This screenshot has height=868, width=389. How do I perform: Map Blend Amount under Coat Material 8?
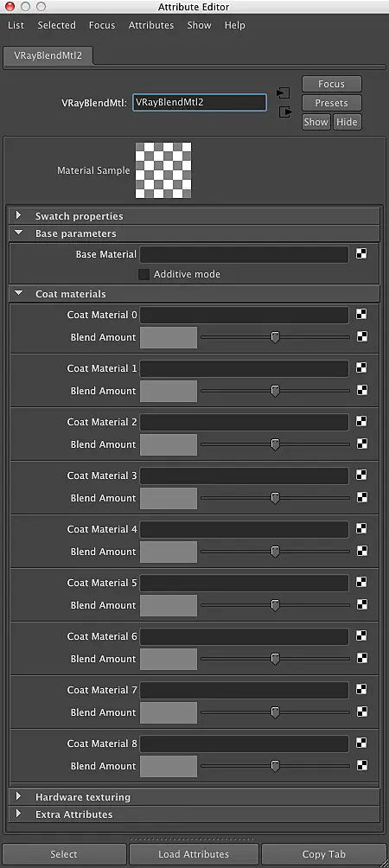362,766
